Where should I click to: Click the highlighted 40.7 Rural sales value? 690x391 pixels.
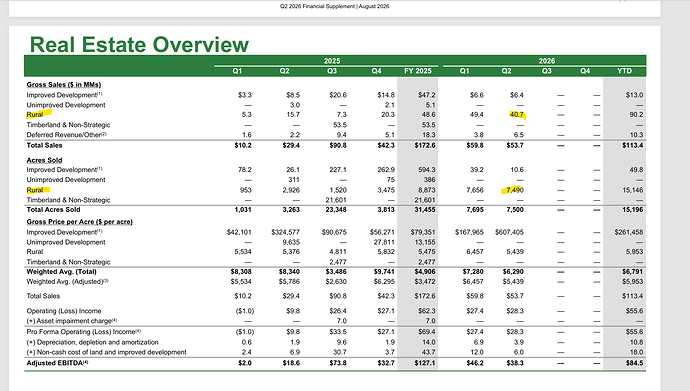point(517,114)
